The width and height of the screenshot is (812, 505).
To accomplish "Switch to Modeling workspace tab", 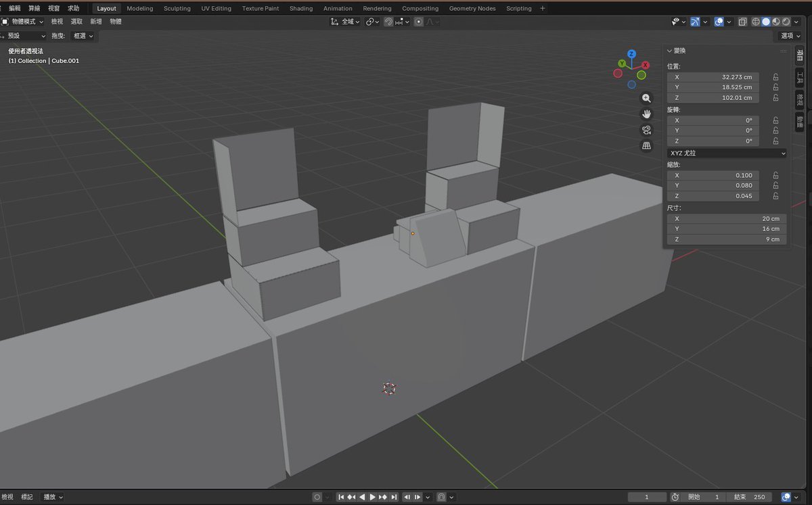I will coord(140,8).
